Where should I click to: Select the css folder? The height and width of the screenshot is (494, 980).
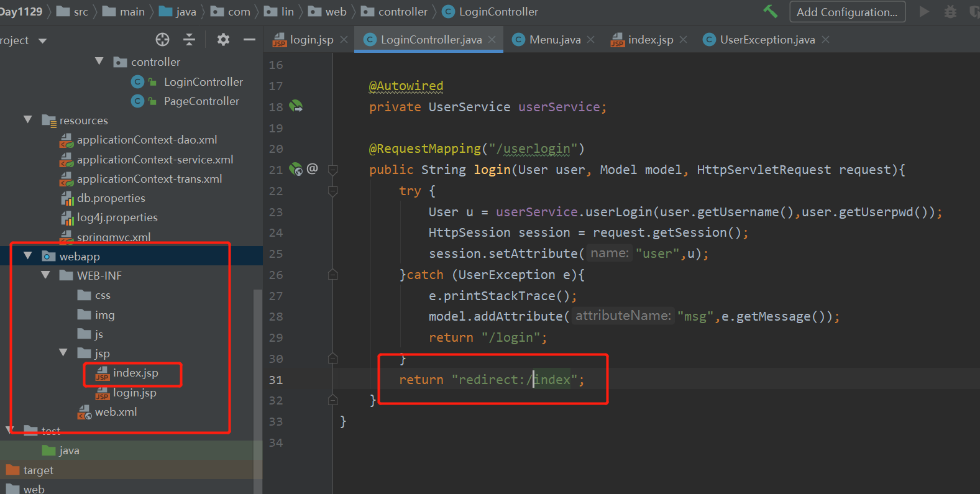tap(102, 295)
